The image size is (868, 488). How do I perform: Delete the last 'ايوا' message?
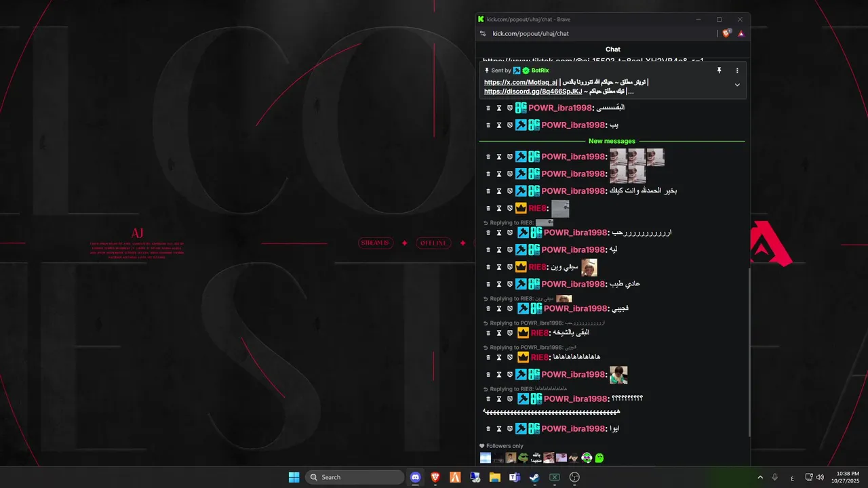(x=488, y=428)
